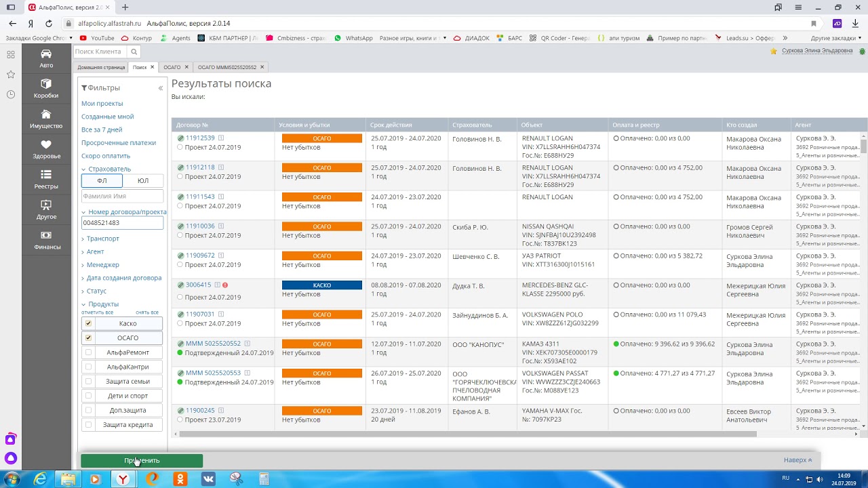Viewport: 868px width, 488px height.
Task: Go back with the browser back arrow
Action: click(12, 23)
